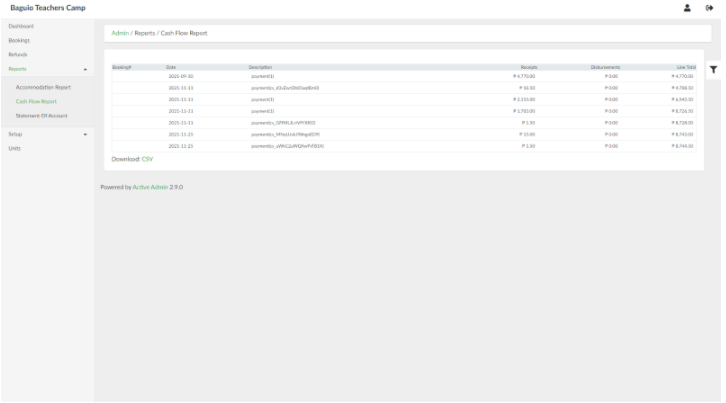Screen dimensions: 726x403
Task: Open Bookings from the sidebar
Action: click(20, 40)
